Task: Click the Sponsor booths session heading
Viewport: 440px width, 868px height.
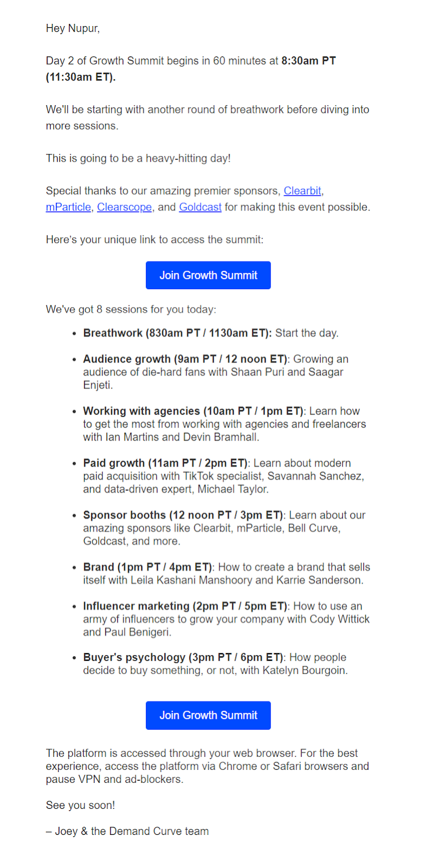Action: point(183,515)
